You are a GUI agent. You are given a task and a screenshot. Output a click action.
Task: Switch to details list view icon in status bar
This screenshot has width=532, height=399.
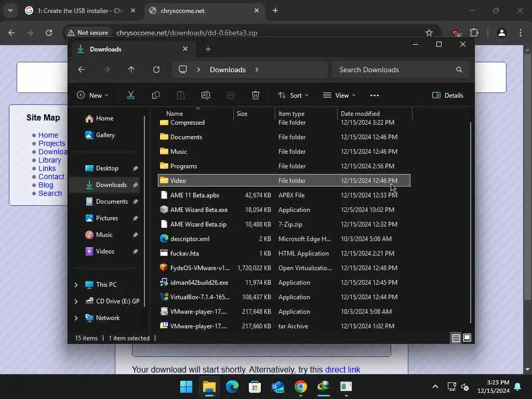456,338
